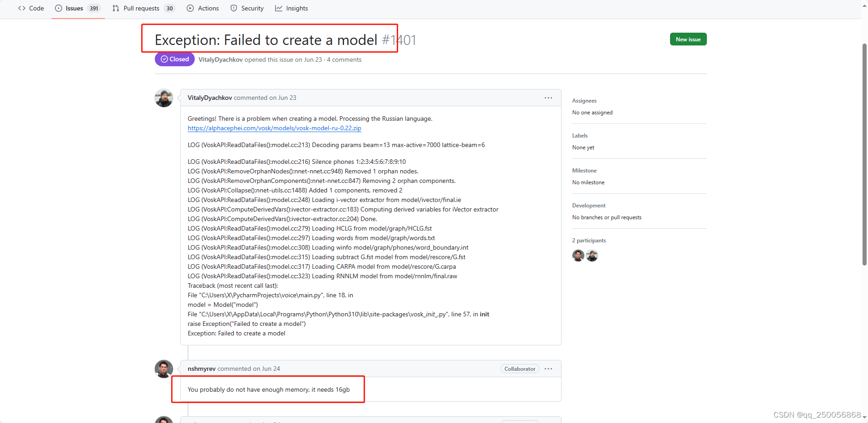Screen dimensions: 868x423
Task: Open the vosk-model-ru-0.22.zip link
Action: click(x=274, y=128)
